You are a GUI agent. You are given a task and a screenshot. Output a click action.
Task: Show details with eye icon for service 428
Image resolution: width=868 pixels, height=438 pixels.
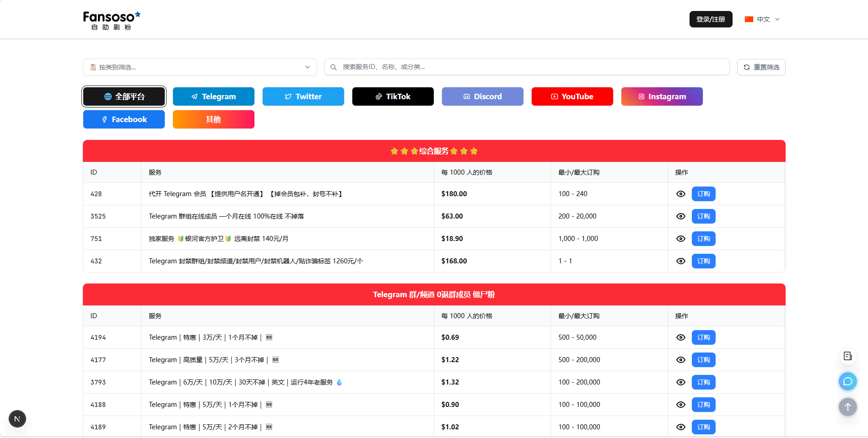click(x=680, y=194)
